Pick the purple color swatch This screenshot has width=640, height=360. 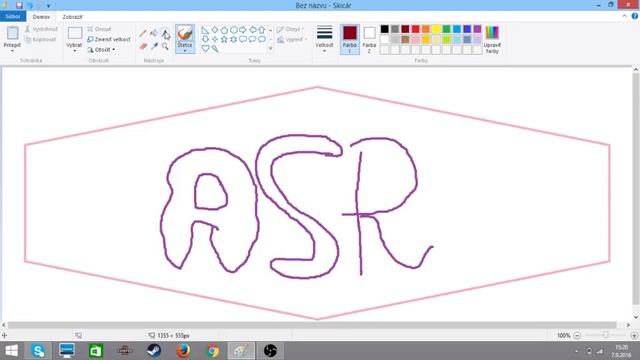(x=477, y=29)
